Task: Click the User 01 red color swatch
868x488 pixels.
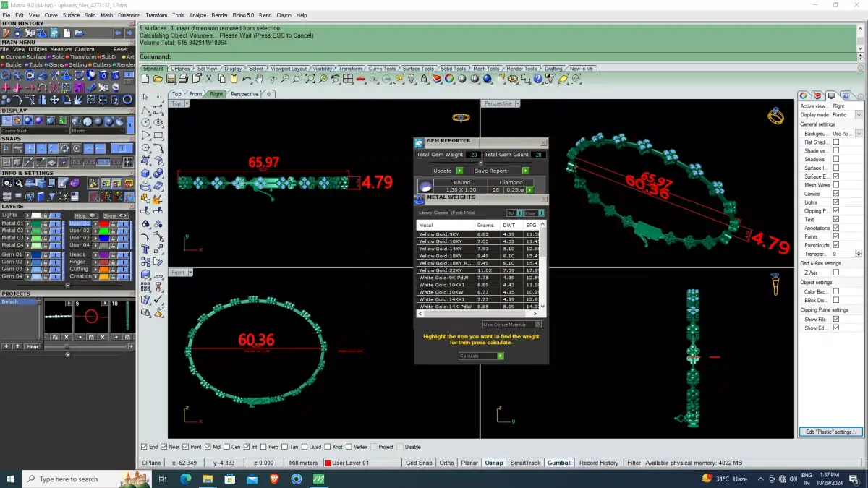Action: pyautogui.click(x=104, y=223)
